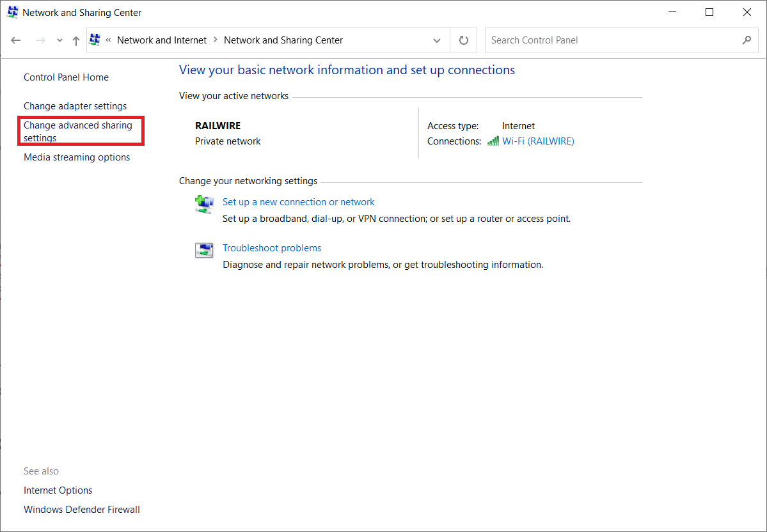Maximize the Network and Sharing Center window
This screenshot has width=767, height=532.
[709, 13]
